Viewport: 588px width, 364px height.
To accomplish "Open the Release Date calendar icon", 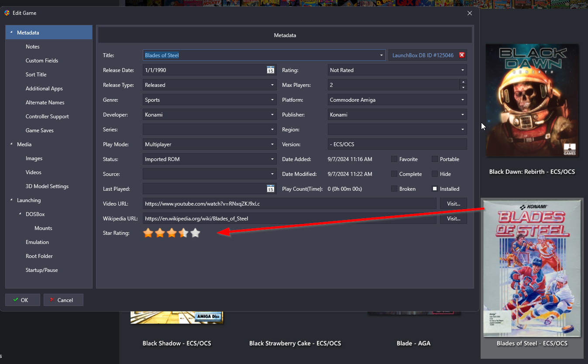I will click(x=271, y=70).
